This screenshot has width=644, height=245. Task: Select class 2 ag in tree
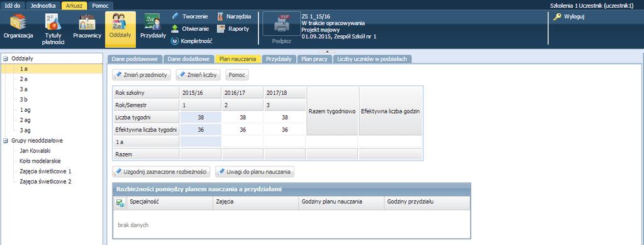25,120
